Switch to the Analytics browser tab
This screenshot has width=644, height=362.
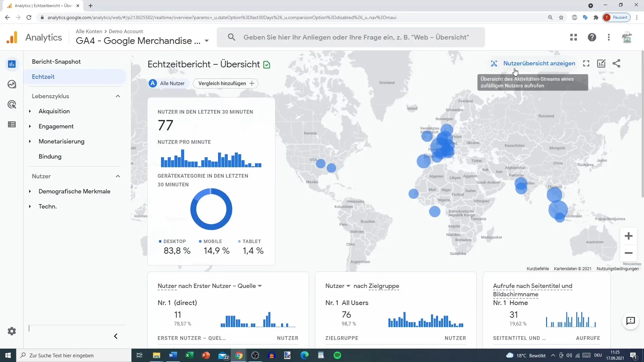click(x=43, y=6)
